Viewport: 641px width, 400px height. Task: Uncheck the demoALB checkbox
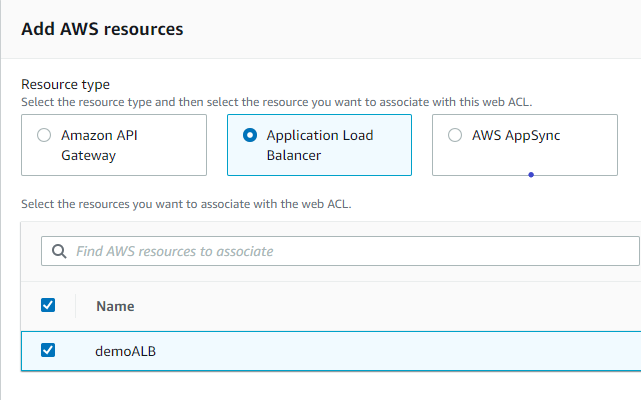click(48, 350)
